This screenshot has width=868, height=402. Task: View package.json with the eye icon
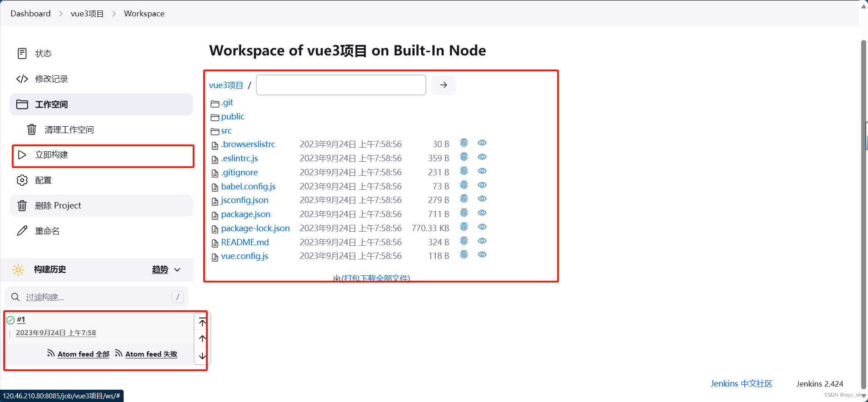pyautogui.click(x=482, y=213)
